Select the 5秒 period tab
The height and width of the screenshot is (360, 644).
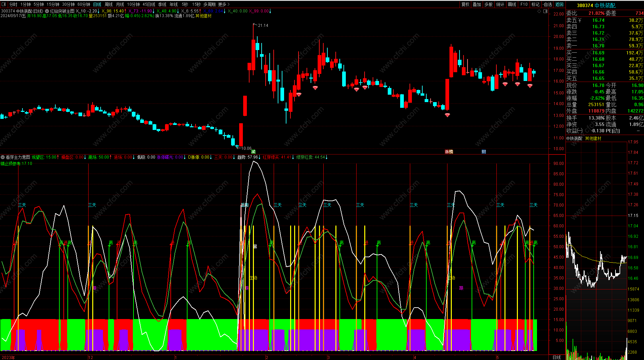pos(185,4)
